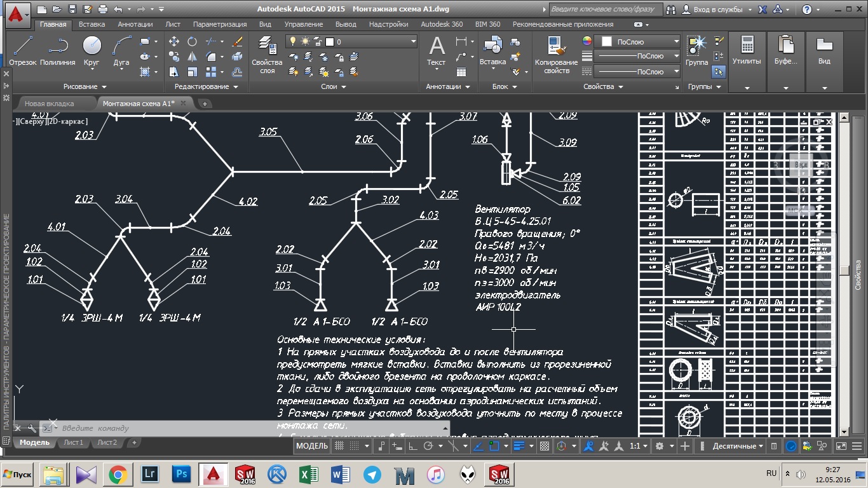Viewport: 868px width, 488px height.
Task: Toggle polar tracking in status bar
Action: pos(429,446)
